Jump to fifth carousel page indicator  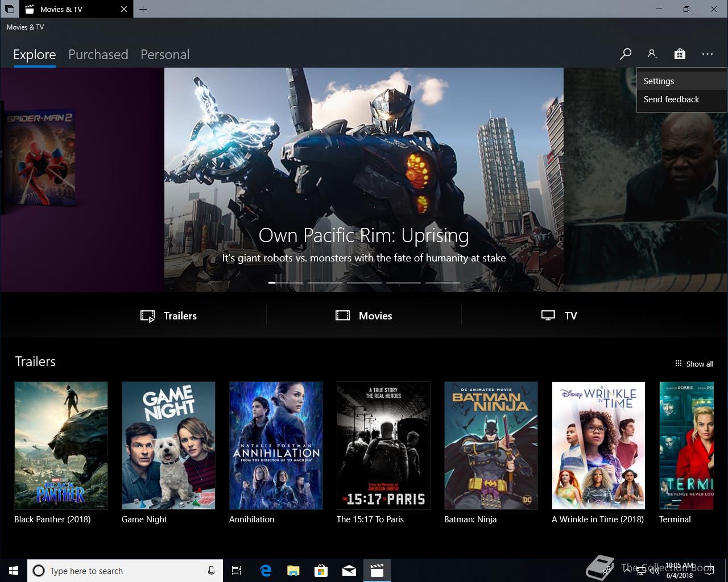tap(442, 282)
